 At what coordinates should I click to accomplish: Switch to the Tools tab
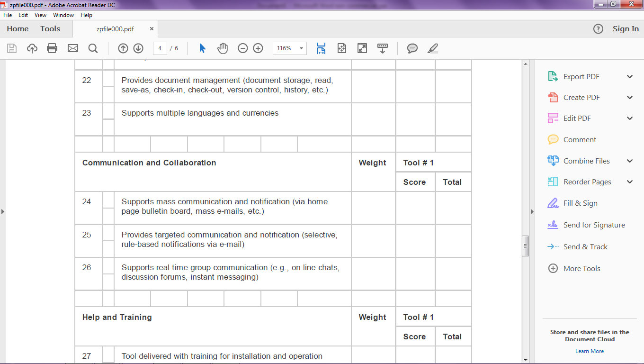click(50, 28)
